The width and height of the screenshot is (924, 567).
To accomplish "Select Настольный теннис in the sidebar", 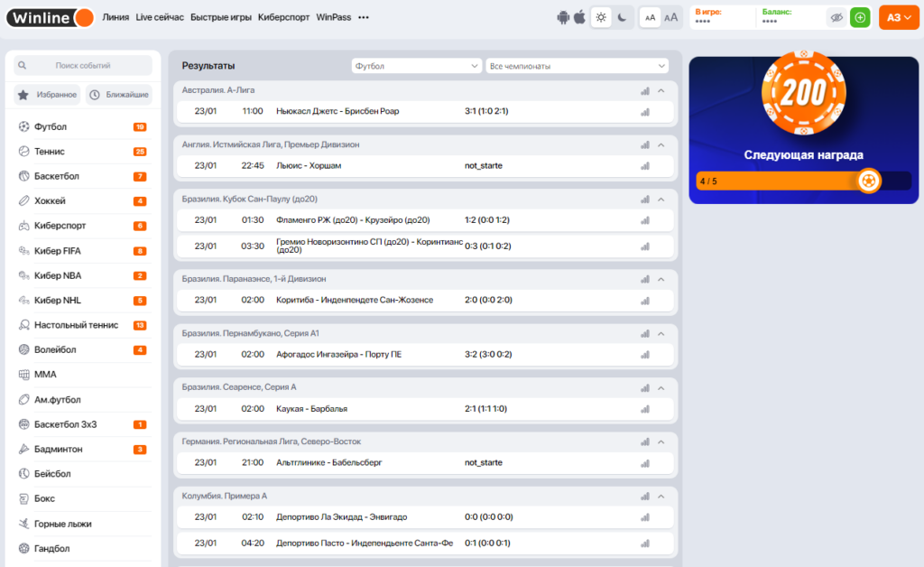I will tap(83, 325).
